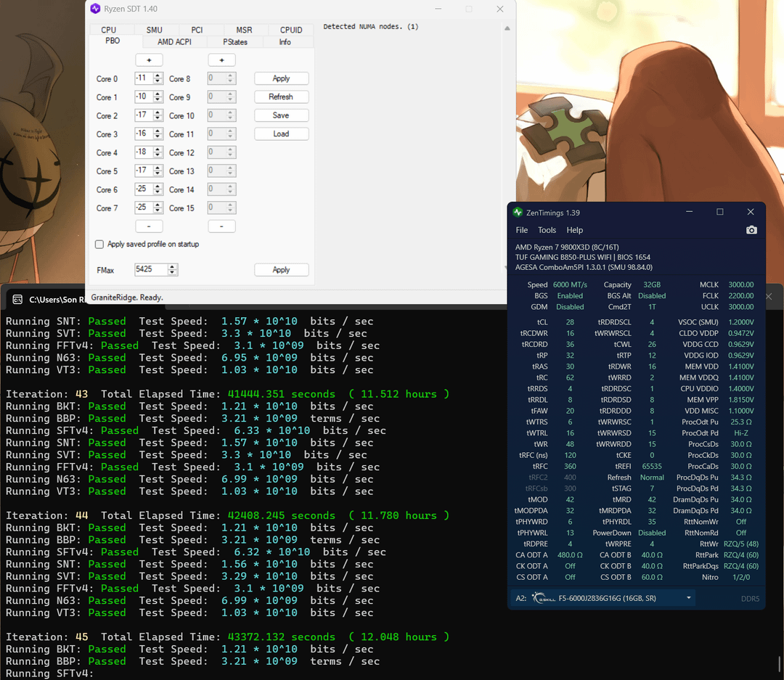Open the PStates tab
Viewport: 784px width, 680px height.
[x=235, y=42]
